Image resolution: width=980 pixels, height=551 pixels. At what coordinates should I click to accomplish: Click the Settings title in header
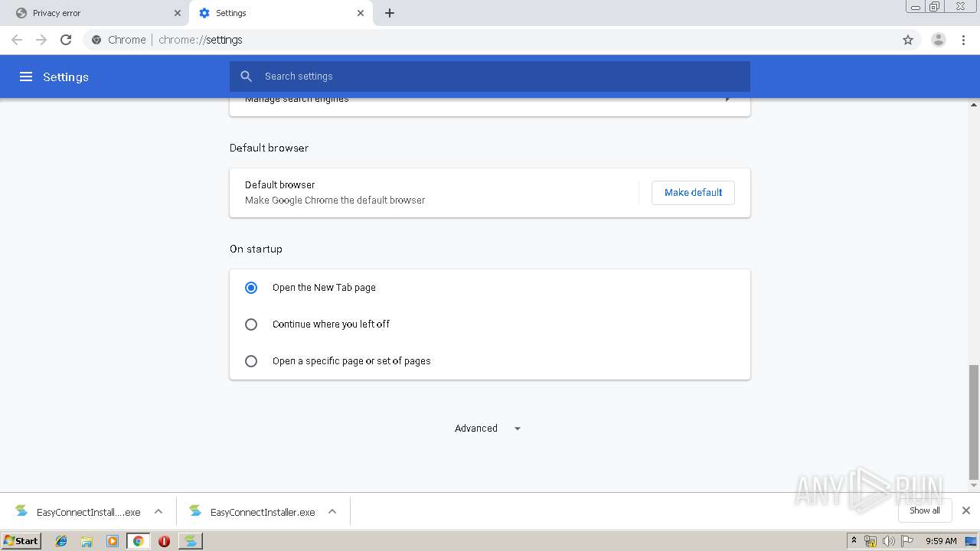pos(66,77)
